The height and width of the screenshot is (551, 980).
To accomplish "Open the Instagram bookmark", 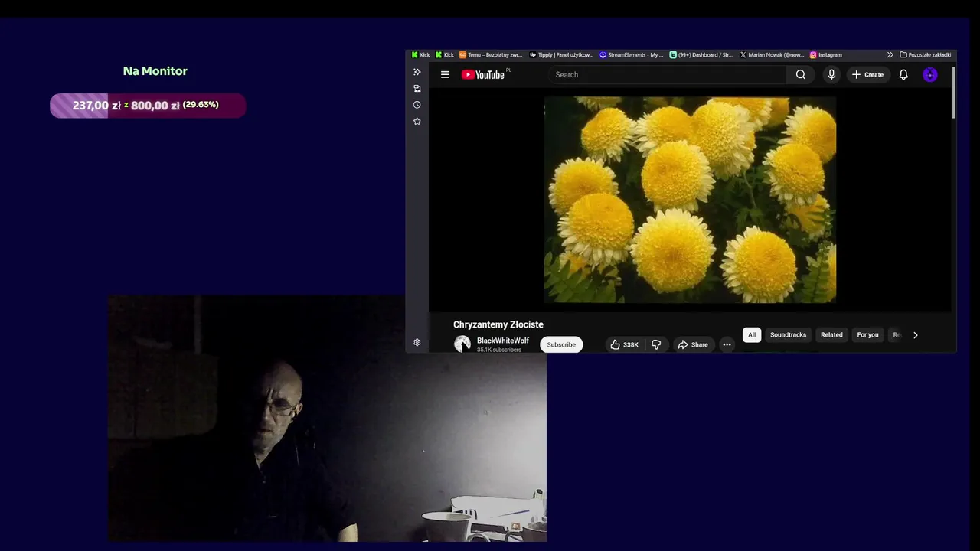I will point(826,55).
